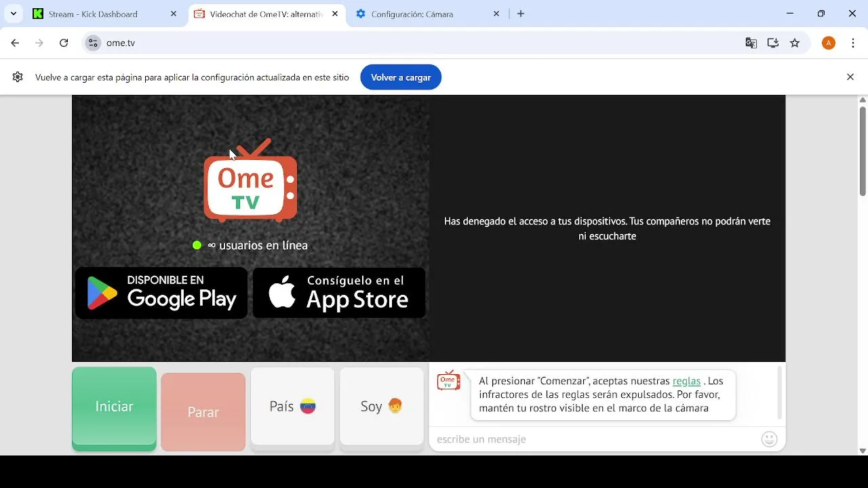Click the scroll down arrow of page scrollbar
868x488 pixels.
click(863, 451)
